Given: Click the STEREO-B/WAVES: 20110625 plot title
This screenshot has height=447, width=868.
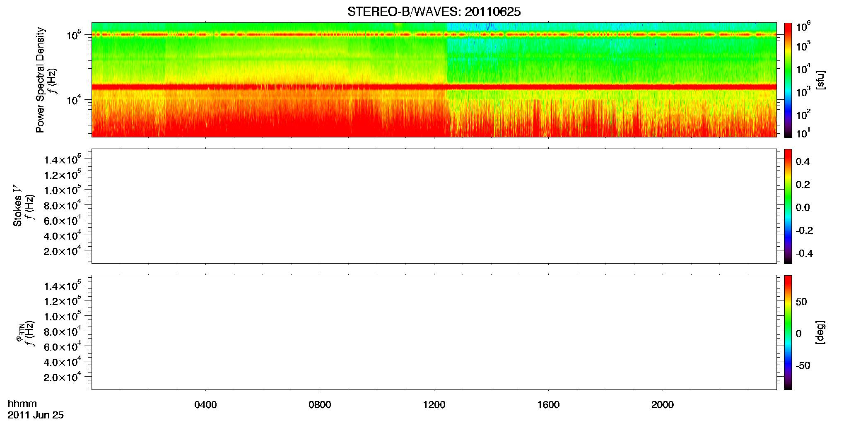Looking at the screenshot, I should pos(434,12).
